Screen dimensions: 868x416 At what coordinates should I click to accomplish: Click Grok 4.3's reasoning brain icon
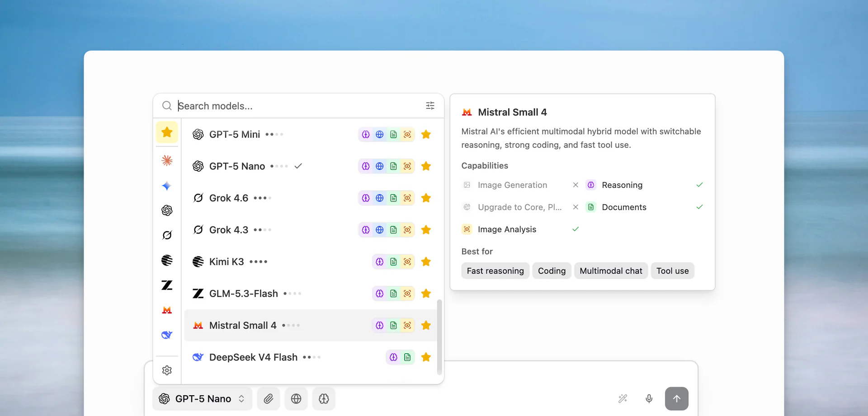coord(366,230)
